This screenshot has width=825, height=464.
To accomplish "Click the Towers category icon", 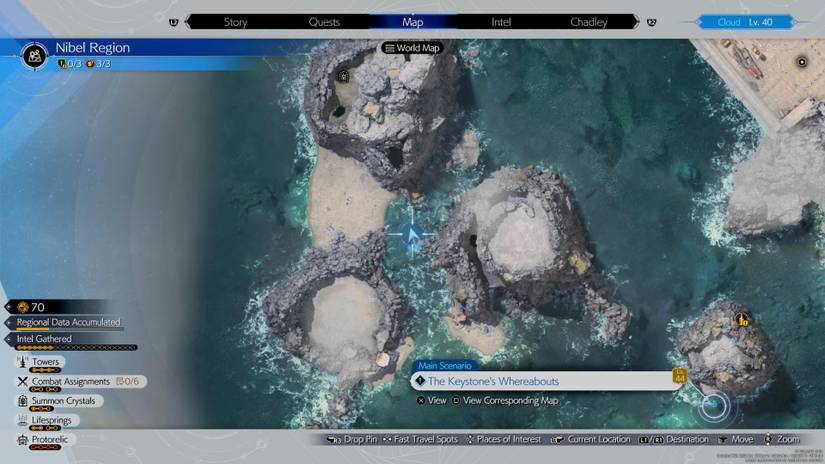I will click(22, 362).
